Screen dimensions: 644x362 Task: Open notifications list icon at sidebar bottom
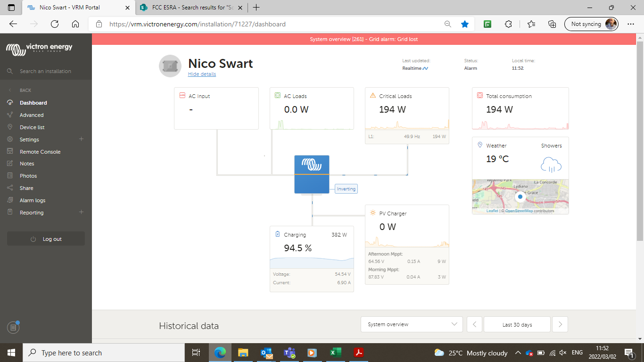click(x=13, y=327)
